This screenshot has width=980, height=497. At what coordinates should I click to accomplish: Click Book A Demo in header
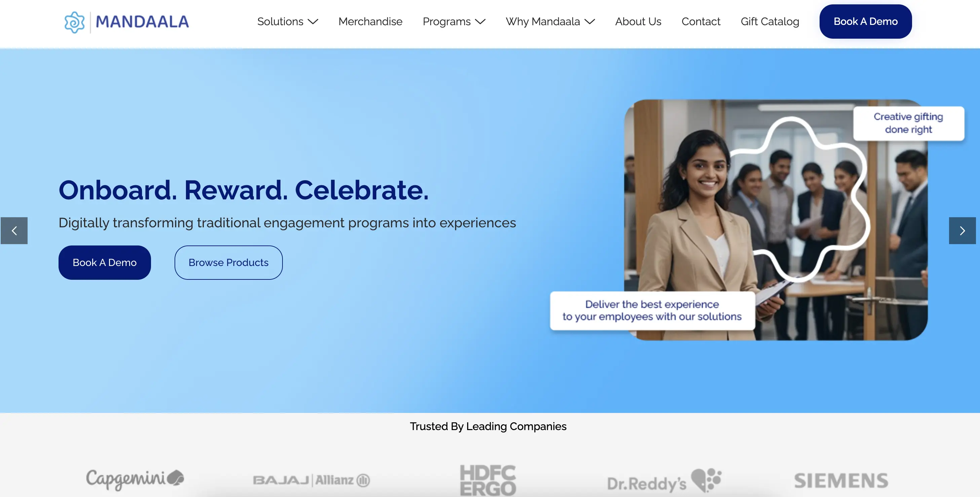pyautogui.click(x=866, y=22)
